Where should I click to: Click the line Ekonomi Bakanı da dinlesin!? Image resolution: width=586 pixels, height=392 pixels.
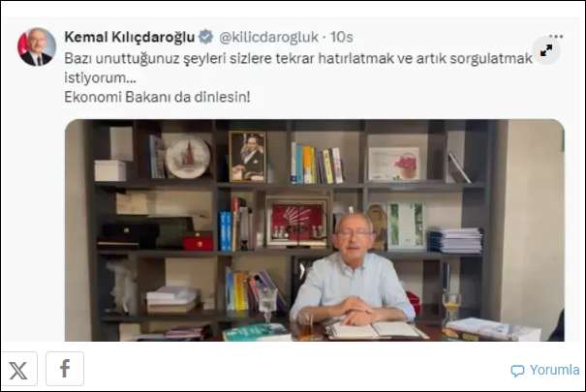[157, 97]
